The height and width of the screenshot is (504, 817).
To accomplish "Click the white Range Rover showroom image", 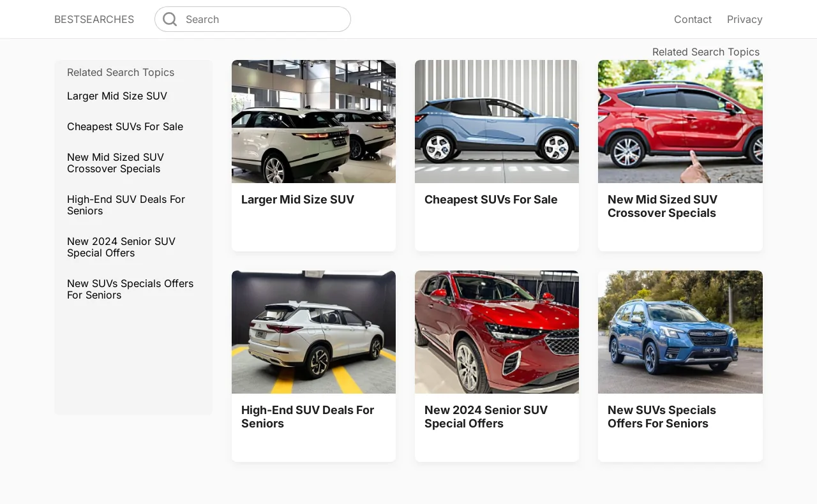I will (313, 121).
